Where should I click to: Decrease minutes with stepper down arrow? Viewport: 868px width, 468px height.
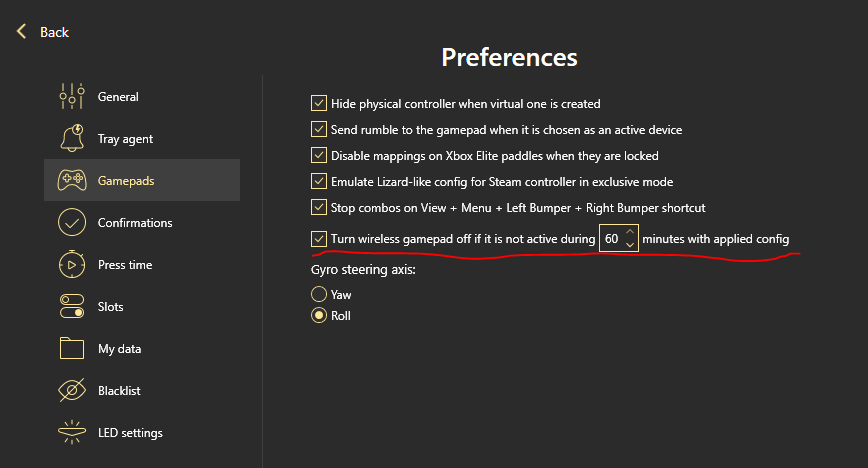click(630, 245)
